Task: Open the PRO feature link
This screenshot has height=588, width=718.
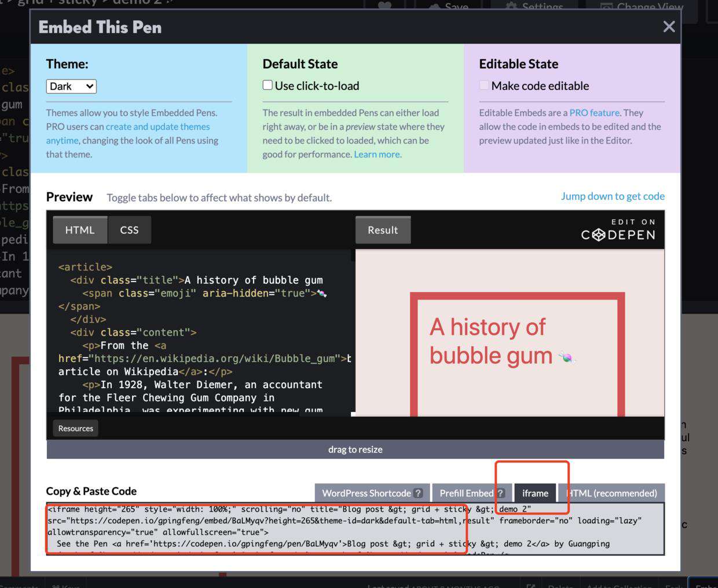Action: tap(595, 112)
